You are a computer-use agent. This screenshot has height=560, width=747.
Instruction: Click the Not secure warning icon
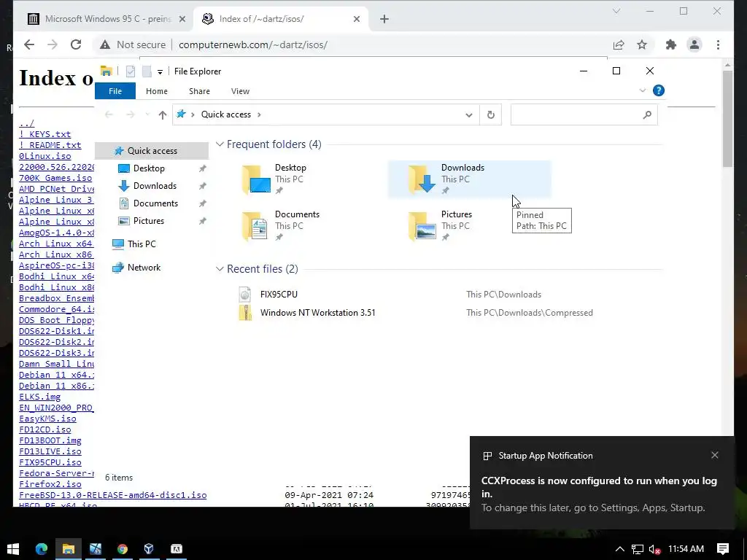click(105, 44)
